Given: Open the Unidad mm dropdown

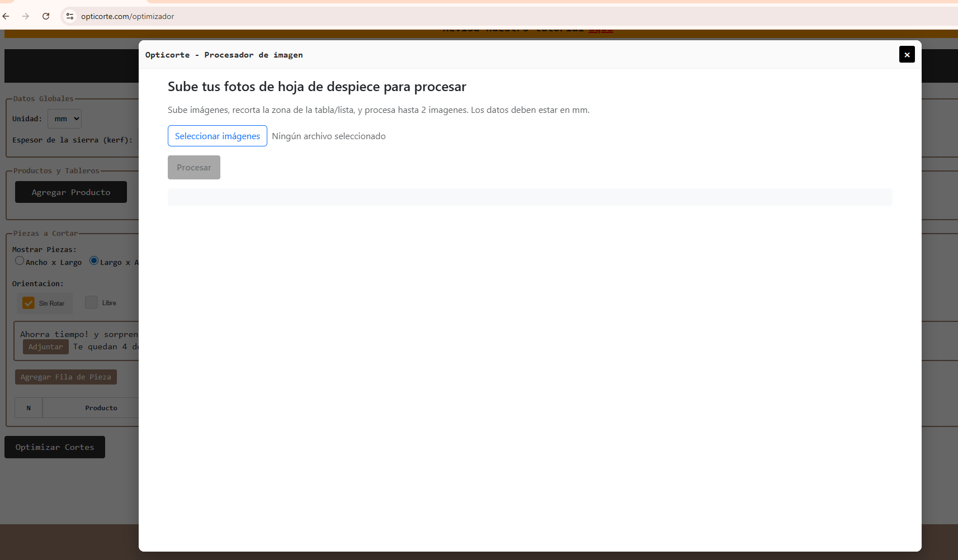Looking at the screenshot, I should point(64,118).
